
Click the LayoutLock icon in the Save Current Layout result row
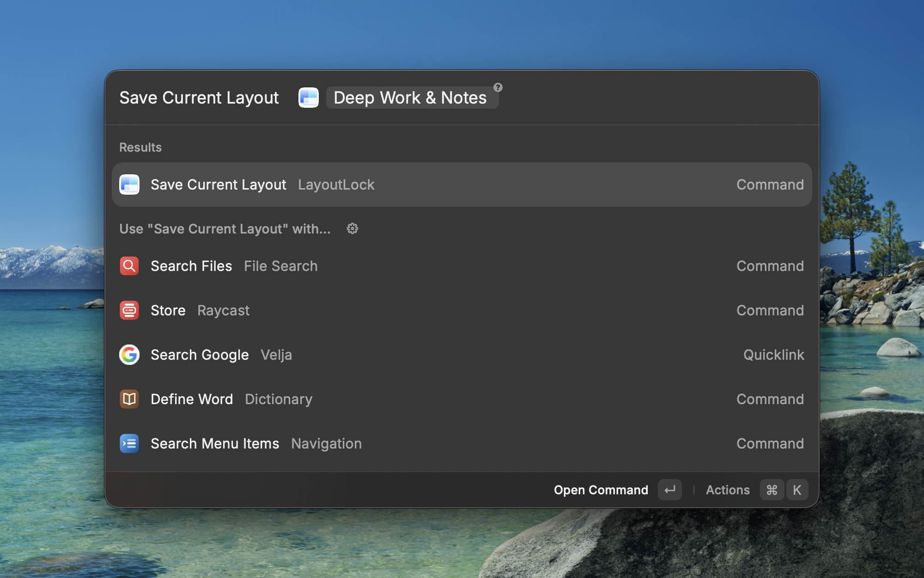[x=129, y=184]
